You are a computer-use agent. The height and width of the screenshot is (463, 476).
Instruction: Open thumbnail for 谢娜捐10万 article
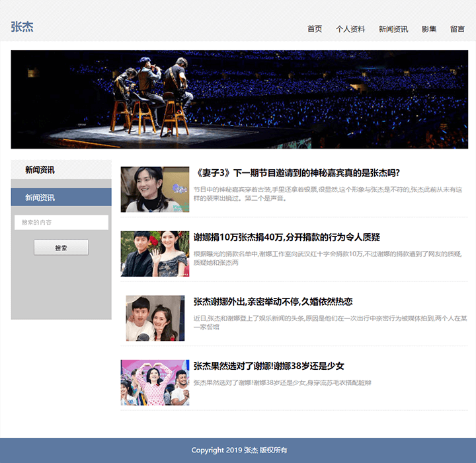pos(155,254)
